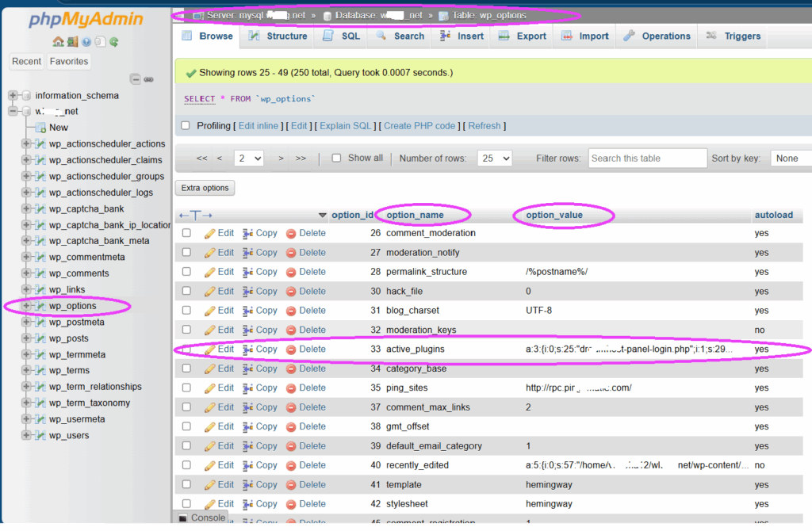The width and height of the screenshot is (812, 531).
Task: Open the Export tab
Action: 522,36
